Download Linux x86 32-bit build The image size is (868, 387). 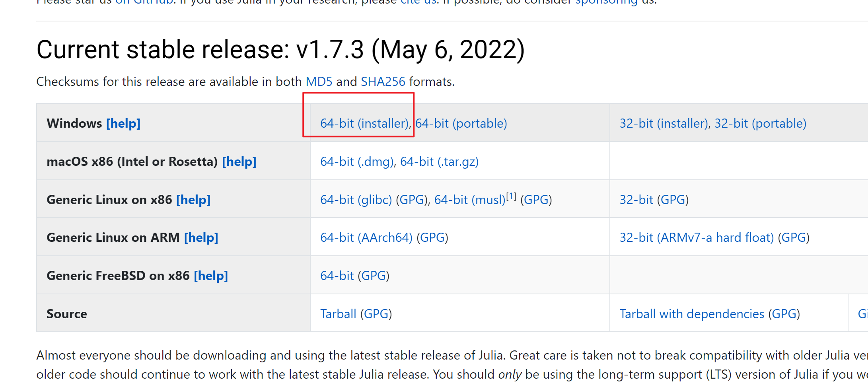coord(636,200)
